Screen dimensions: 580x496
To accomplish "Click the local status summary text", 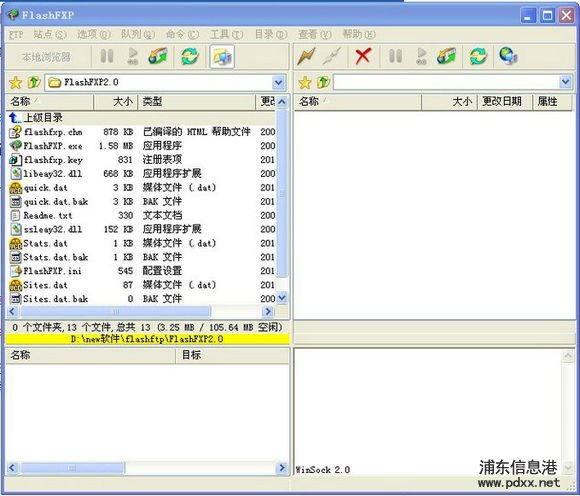I will [x=147, y=327].
